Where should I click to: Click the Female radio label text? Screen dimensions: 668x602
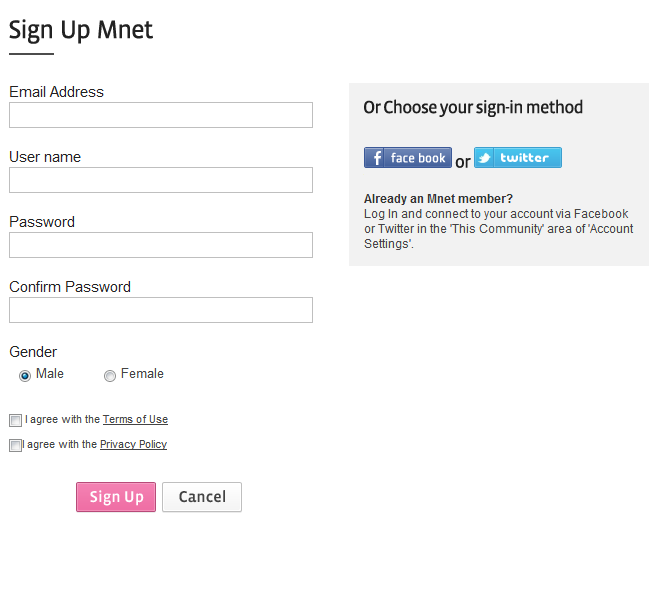pos(142,374)
